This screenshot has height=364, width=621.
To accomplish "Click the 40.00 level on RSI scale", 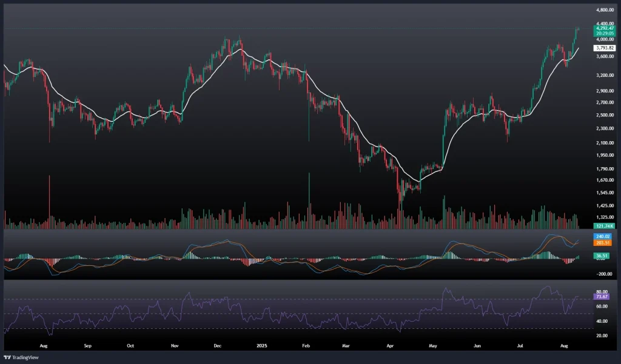I will click(603, 321).
